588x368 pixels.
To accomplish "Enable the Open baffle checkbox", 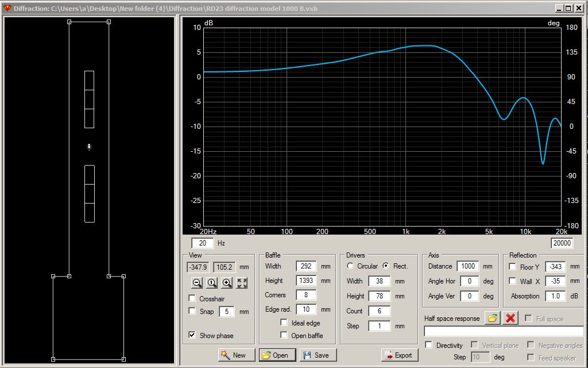I will click(x=284, y=335).
